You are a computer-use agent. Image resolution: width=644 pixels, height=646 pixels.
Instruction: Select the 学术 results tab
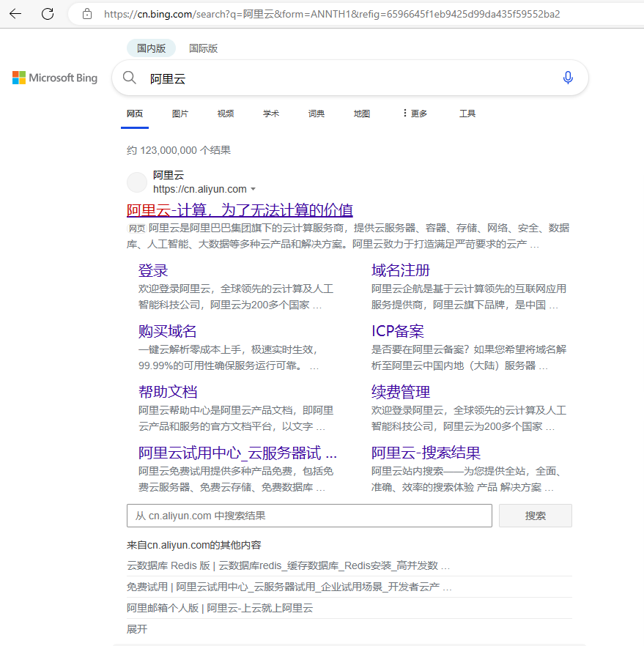point(270,114)
